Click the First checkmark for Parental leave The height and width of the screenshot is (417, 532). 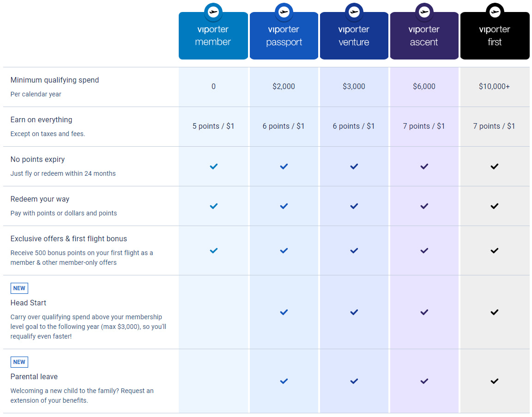click(x=495, y=381)
